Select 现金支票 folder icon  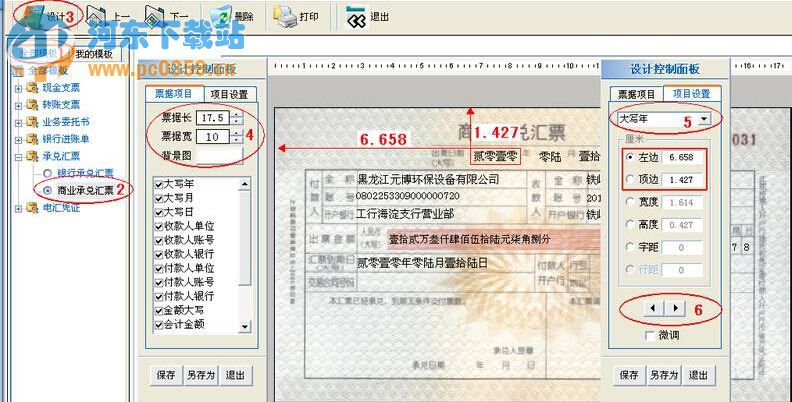(32, 88)
